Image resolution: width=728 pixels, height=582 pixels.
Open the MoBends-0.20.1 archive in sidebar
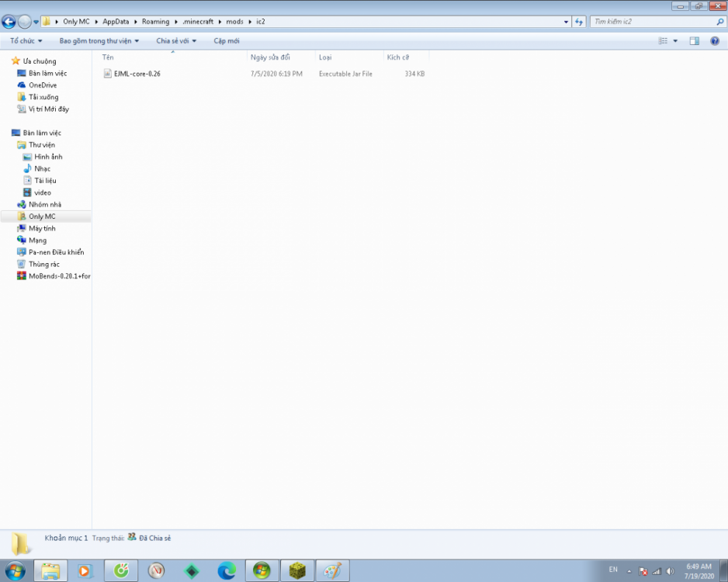pyautogui.click(x=59, y=276)
